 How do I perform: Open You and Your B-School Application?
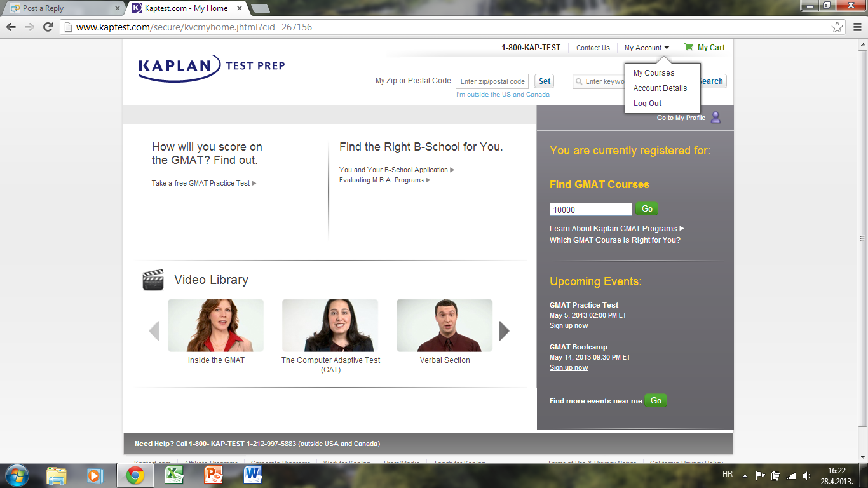click(x=397, y=170)
